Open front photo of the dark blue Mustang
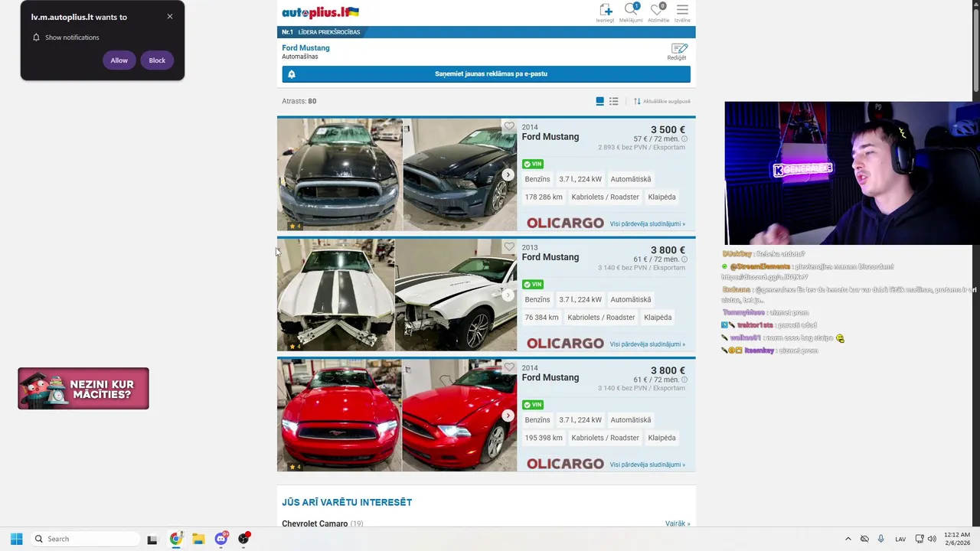Image resolution: width=980 pixels, height=551 pixels. pyautogui.click(x=339, y=174)
